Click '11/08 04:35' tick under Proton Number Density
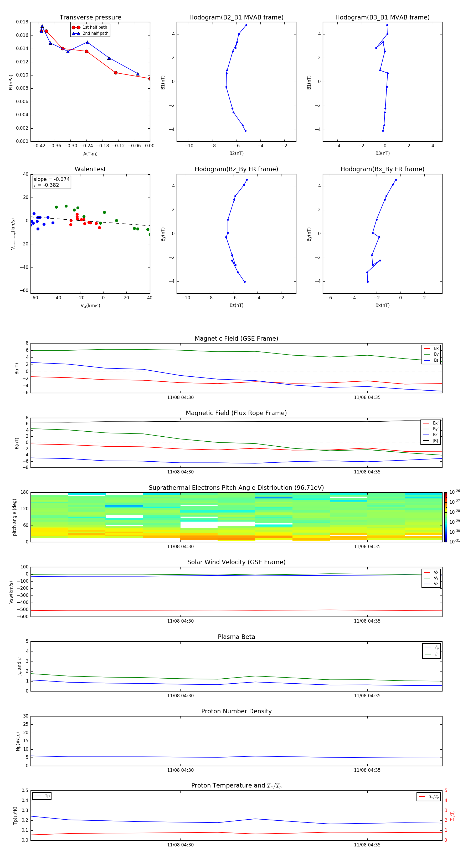 [x=367, y=770]
